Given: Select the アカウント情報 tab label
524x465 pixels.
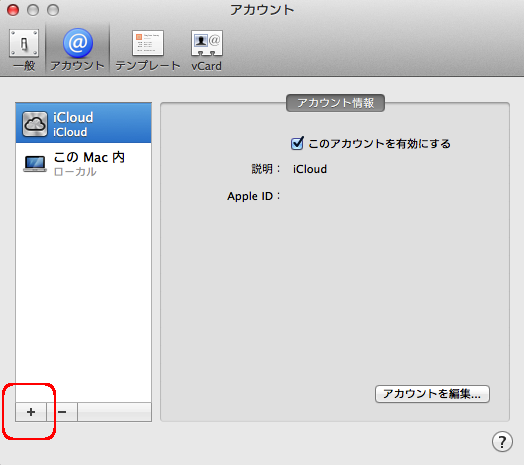Looking at the screenshot, I should 335,103.
